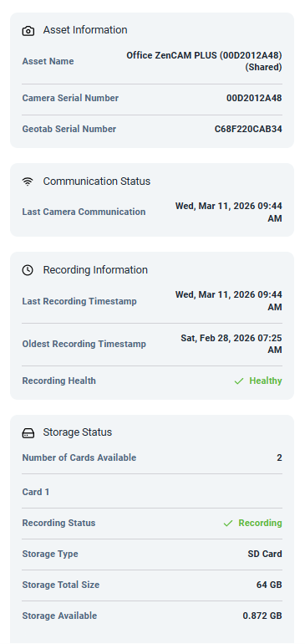Screen dimensions: 305x644
Task: Click the camera icon beside Asset Information
Action: pyautogui.click(x=28, y=31)
